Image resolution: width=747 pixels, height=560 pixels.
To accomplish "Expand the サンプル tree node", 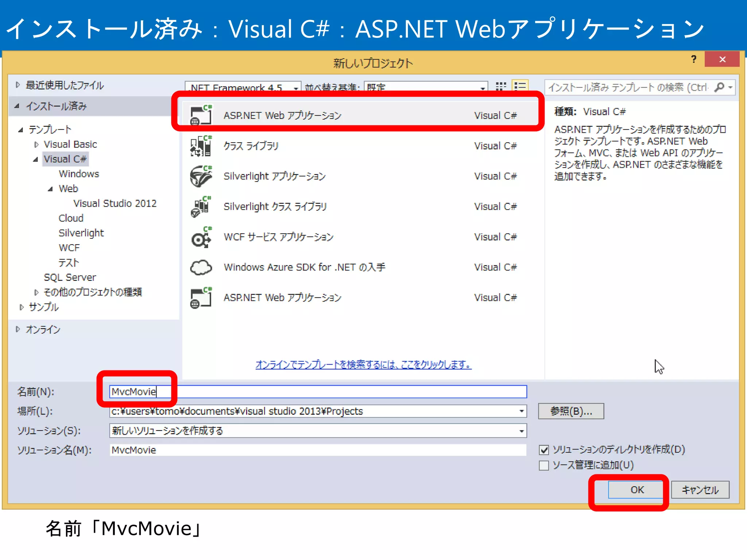I will (x=22, y=307).
